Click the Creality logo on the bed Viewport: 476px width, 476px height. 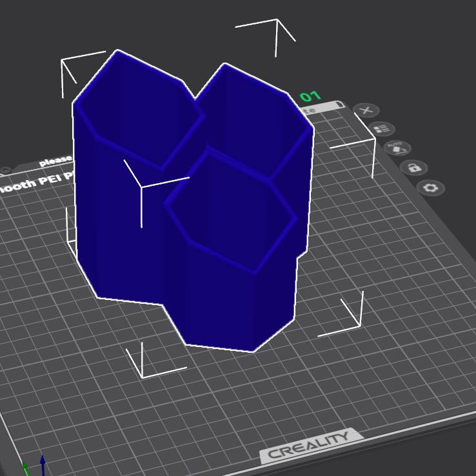[x=308, y=444]
